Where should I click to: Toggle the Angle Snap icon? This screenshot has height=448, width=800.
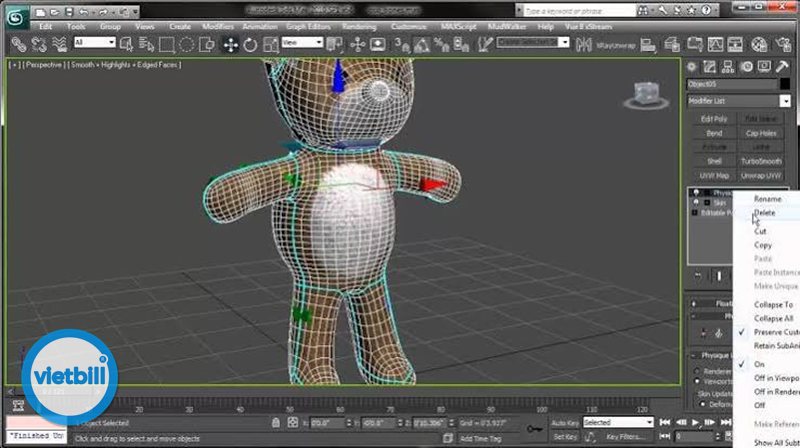pyautogui.click(x=421, y=44)
